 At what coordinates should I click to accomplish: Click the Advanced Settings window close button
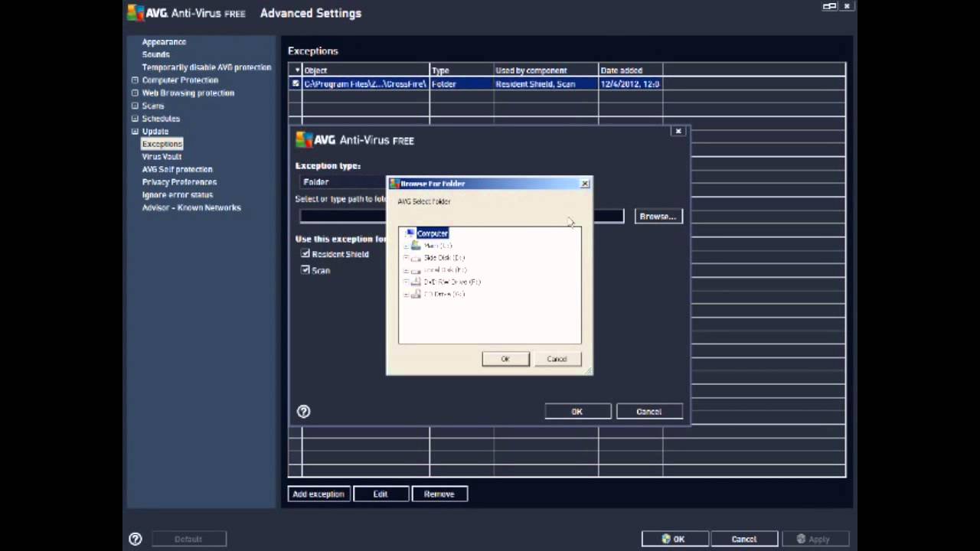coord(847,6)
